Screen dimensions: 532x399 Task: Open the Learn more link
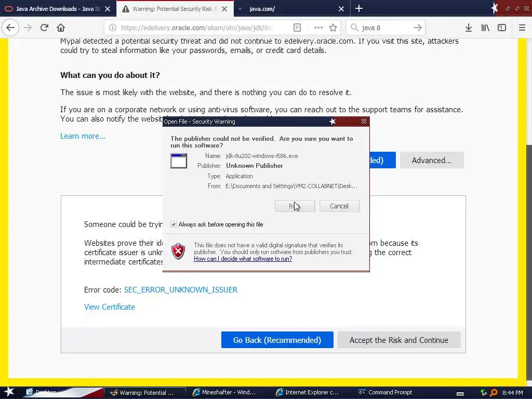[83, 136]
